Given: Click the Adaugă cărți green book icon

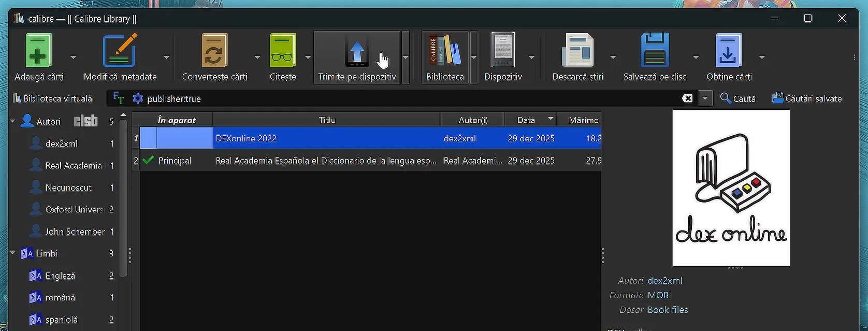Looking at the screenshot, I should (39, 51).
